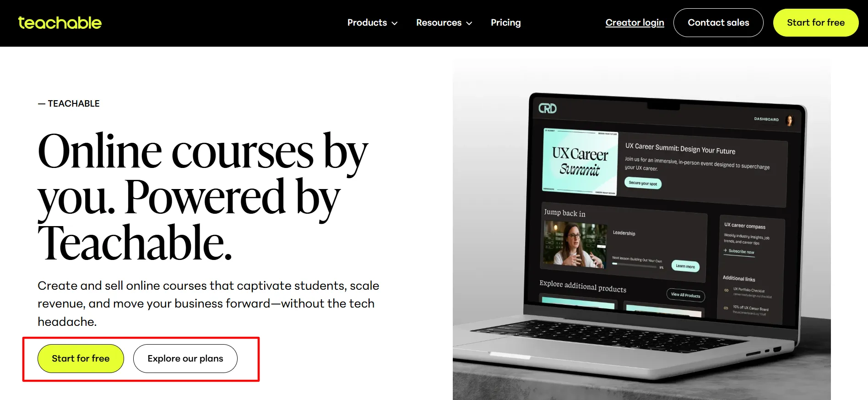The image size is (868, 400).
Task: Click the Secure your spot button
Action: (643, 183)
